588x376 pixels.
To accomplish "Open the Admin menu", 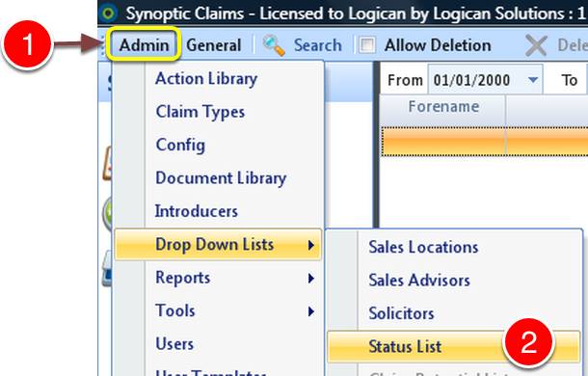I will [x=144, y=45].
